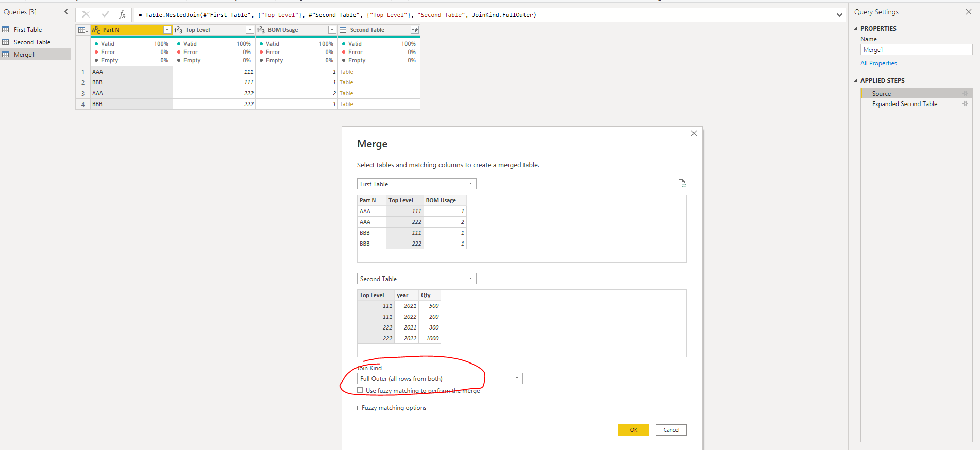Select Top Level column in second merge preview
The height and width of the screenshot is (450, 980).
click(x=376, y=295)
